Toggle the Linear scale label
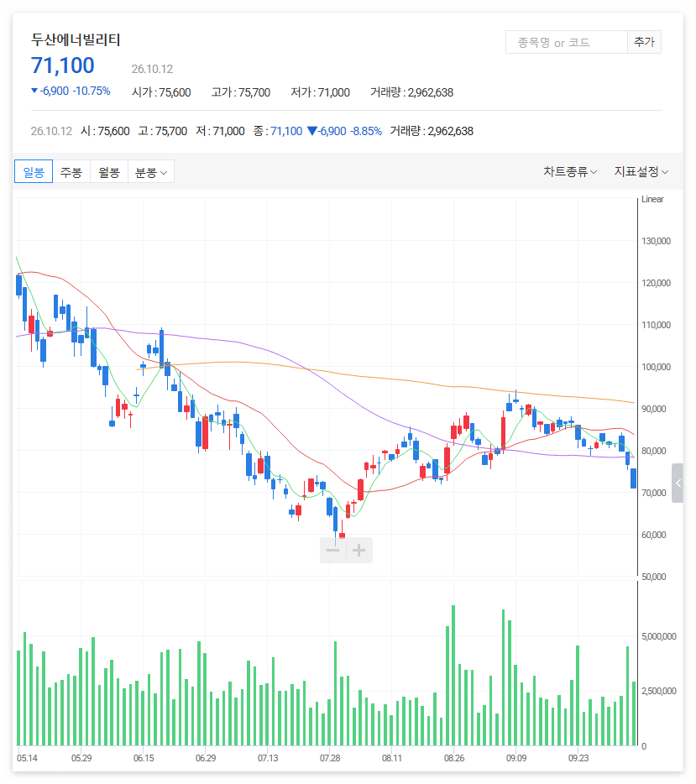696x784 pixels. pyautogui.click(x=652, y=199)
